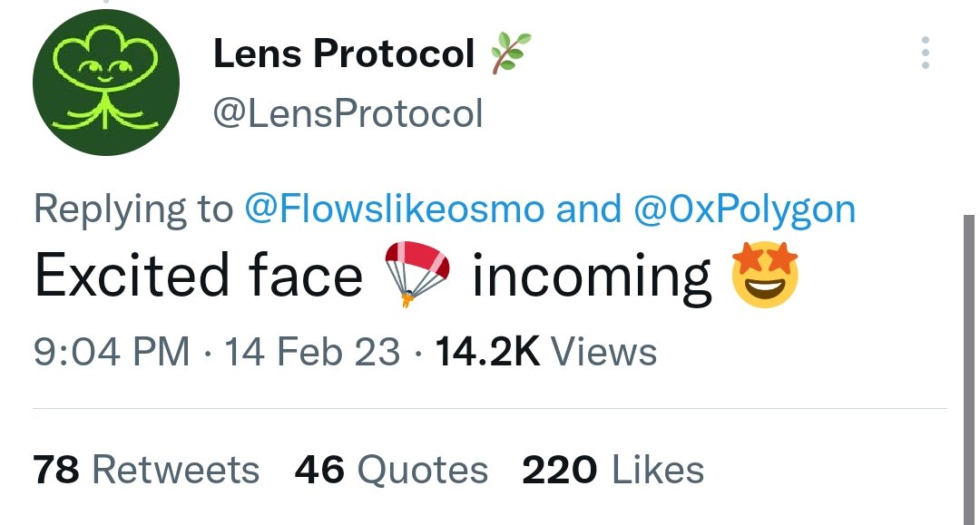
Task: View the 46 Quotes list
Action: point(391,470)
